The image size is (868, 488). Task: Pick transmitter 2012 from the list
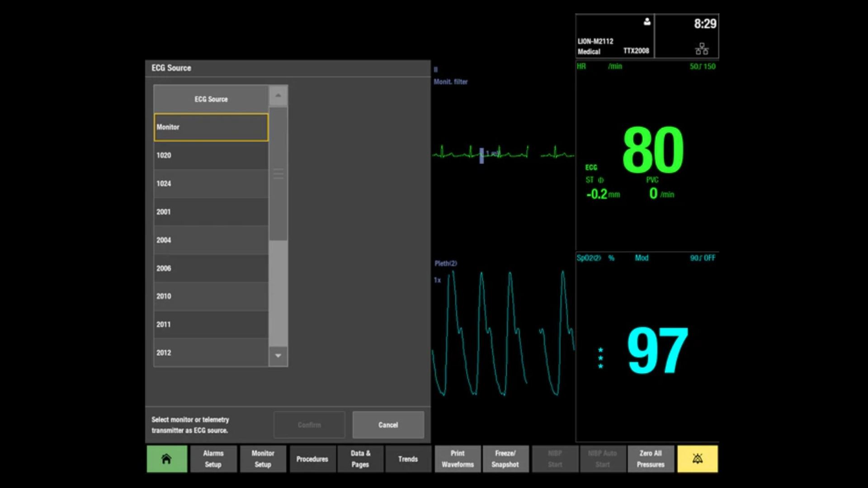pos(211,353)
